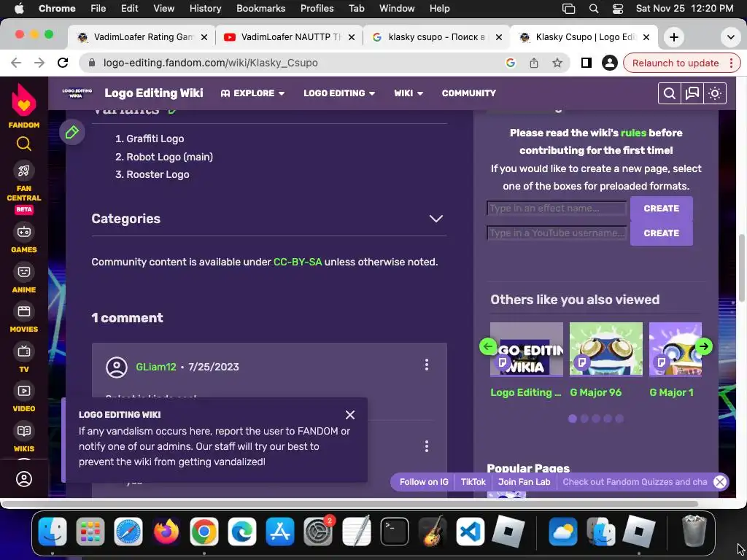The image size is (747, 560).
Task: Click the address bar URL
Action: pyautogui.click(x=211, y=63)
